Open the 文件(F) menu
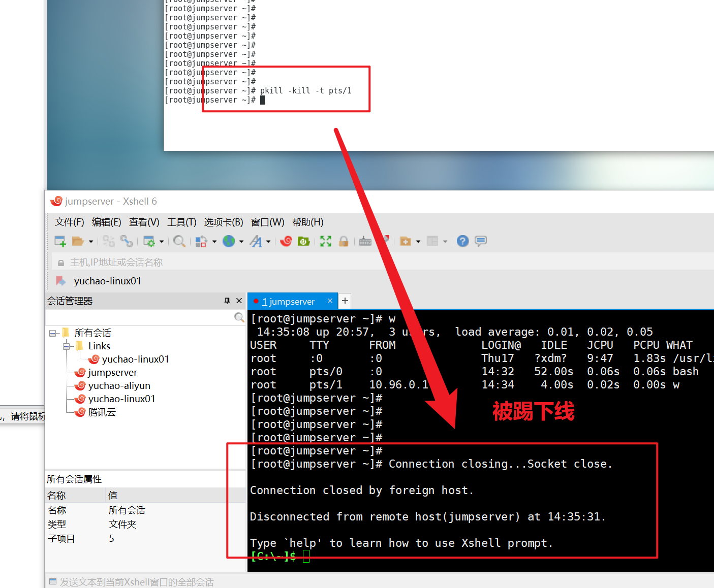The image size is (714, 588). [x=69, y=222]
